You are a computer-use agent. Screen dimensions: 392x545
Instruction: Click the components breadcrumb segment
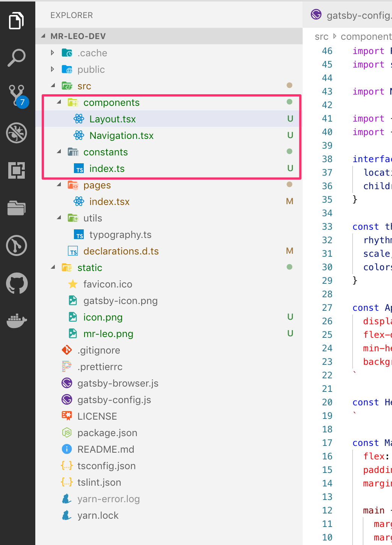tap(366, 36)
